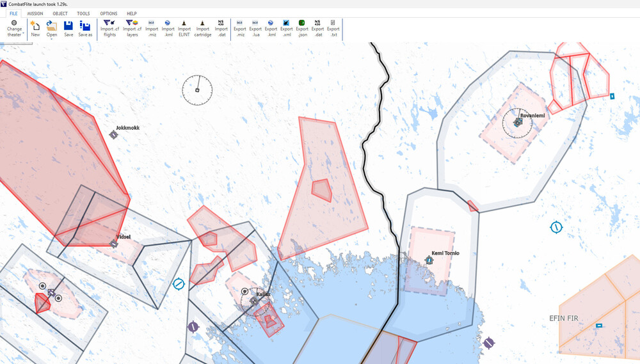Save the current mission
Image resolution: width=640 pixels, height=364 pixels.
68,29
